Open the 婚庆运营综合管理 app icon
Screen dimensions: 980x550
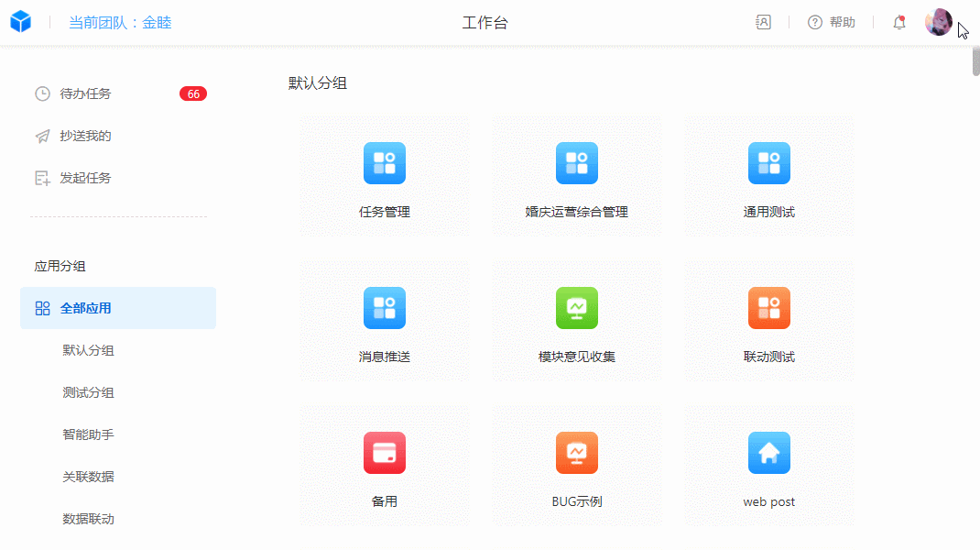pos(576,163)
